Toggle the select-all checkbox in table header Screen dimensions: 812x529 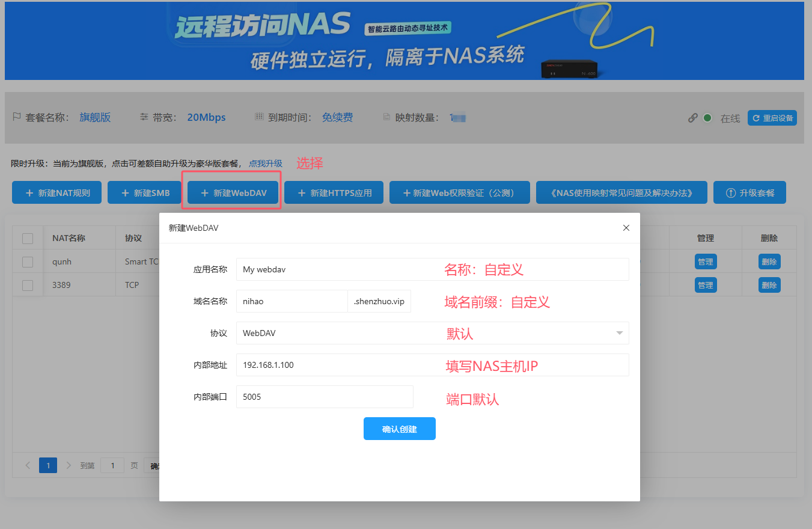[x=28, y=239]
